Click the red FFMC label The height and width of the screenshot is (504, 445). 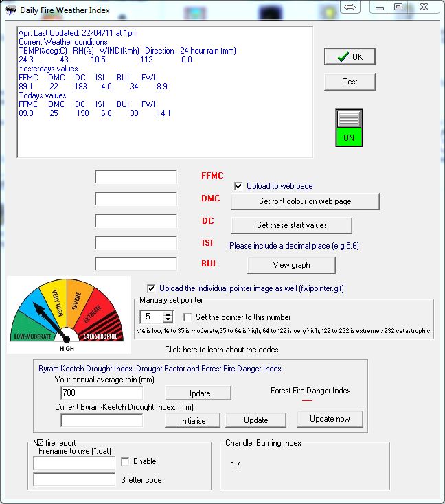(212, 176)
